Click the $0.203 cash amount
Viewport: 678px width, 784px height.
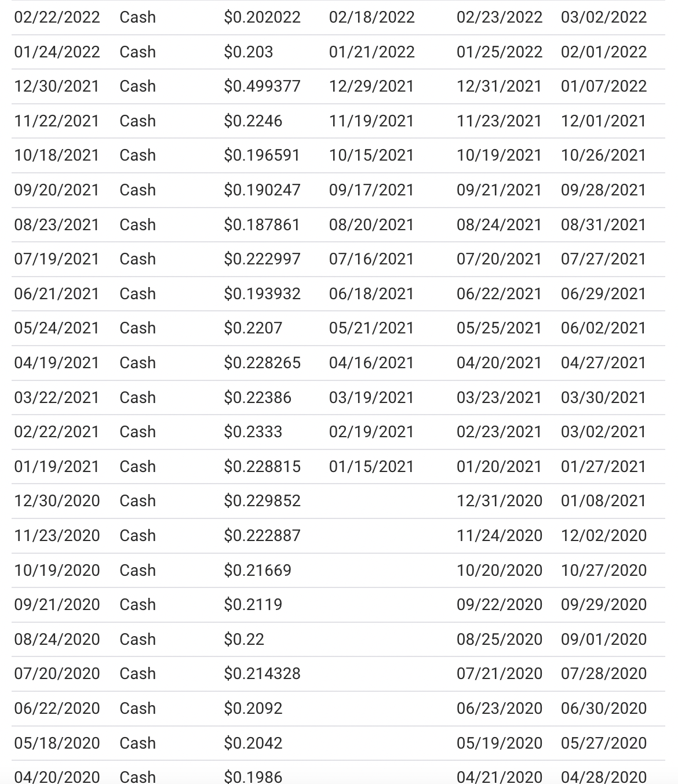(248, 52)
